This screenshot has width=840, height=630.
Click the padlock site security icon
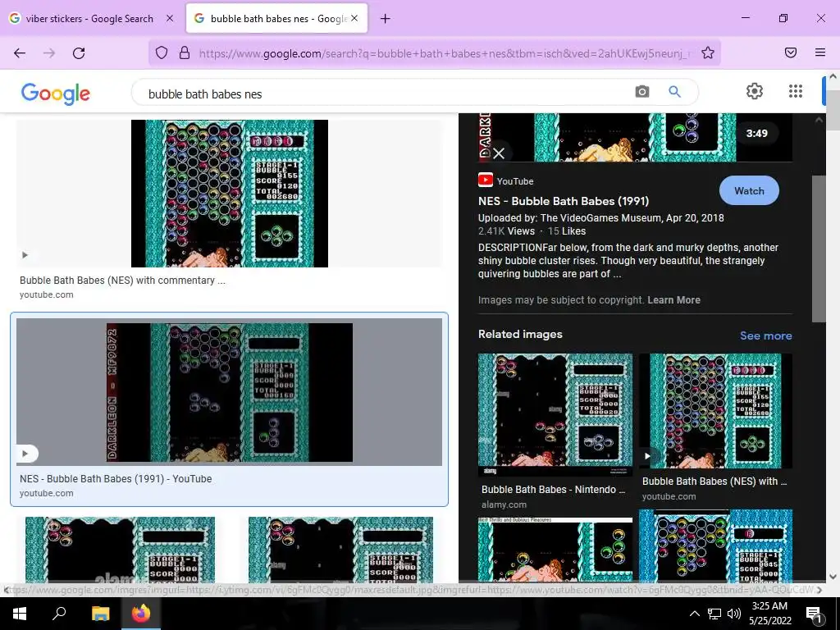[185, 52]
